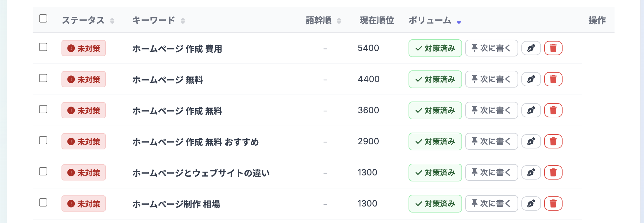
Task: Click the pen edit icon for ホームページ 作成 費用
Action: (531, 48)
